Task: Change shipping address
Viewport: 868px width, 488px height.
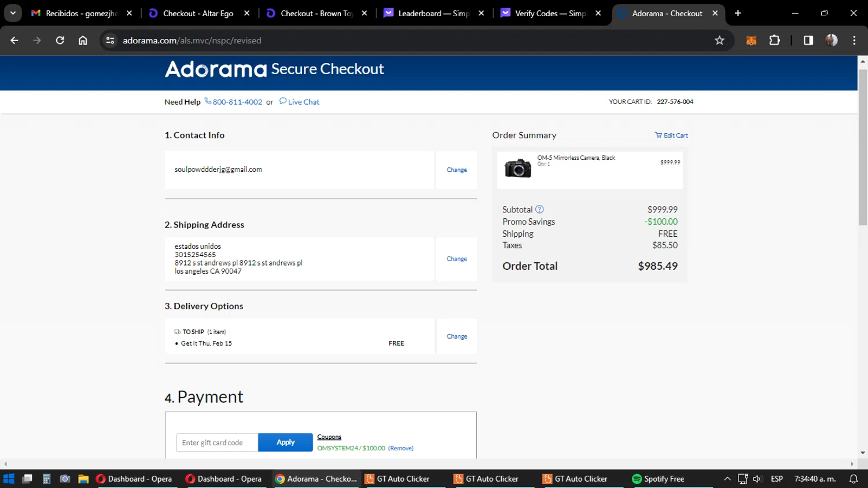Action: 457,259
